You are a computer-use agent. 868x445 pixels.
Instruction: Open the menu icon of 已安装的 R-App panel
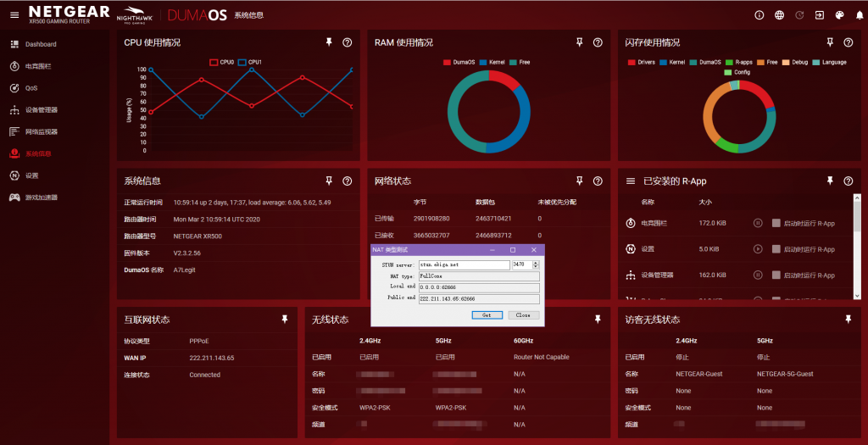pos(631,181)
